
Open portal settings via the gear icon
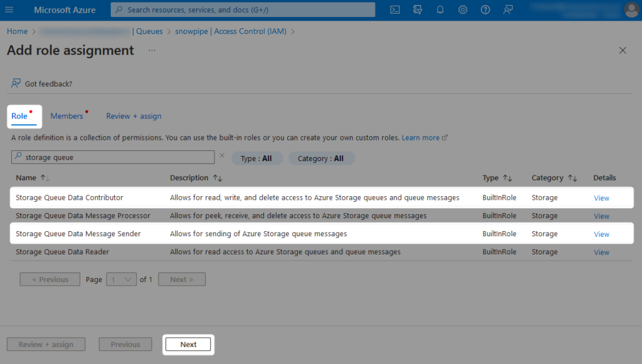click(463, 9)
